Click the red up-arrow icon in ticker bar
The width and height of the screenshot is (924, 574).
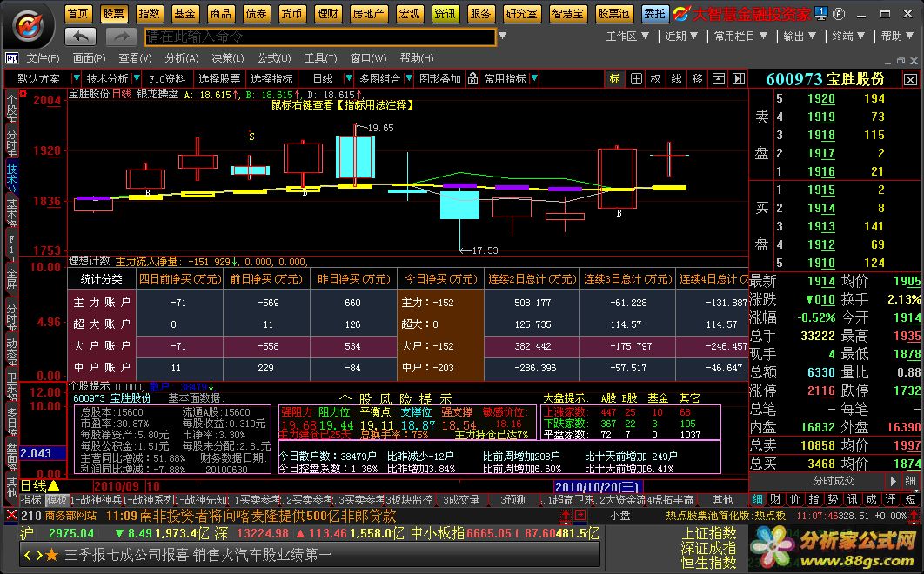[x=566, y=516]
